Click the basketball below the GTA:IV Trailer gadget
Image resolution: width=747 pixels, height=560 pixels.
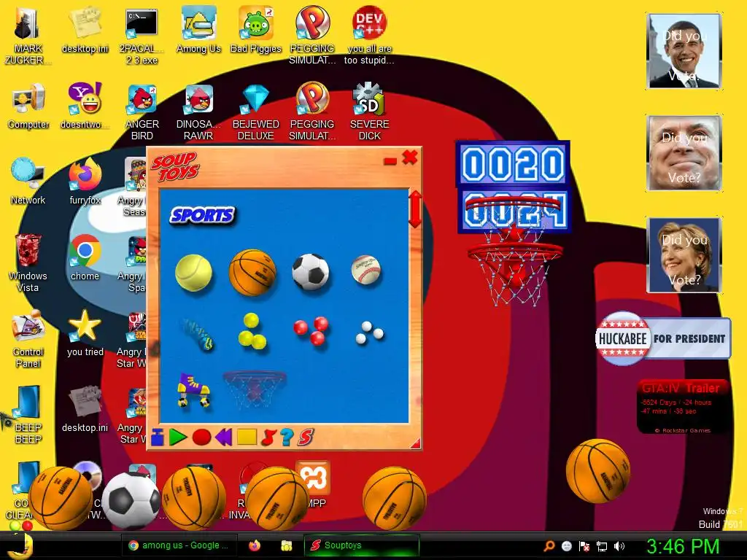tap(598, 470)
